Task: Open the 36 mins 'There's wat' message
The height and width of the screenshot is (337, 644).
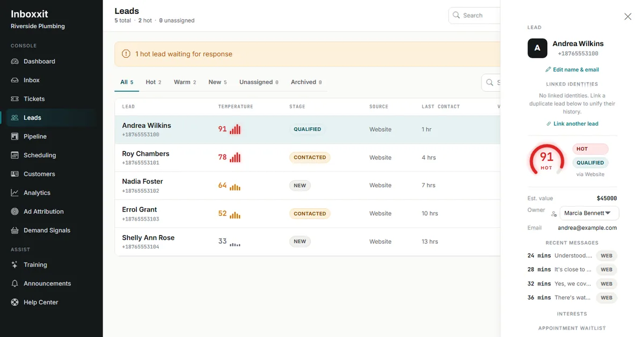Action: (572, 298)
